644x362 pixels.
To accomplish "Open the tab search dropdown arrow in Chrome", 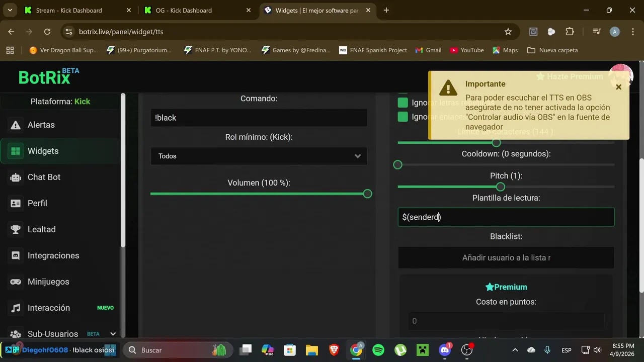I will point(10,10).
